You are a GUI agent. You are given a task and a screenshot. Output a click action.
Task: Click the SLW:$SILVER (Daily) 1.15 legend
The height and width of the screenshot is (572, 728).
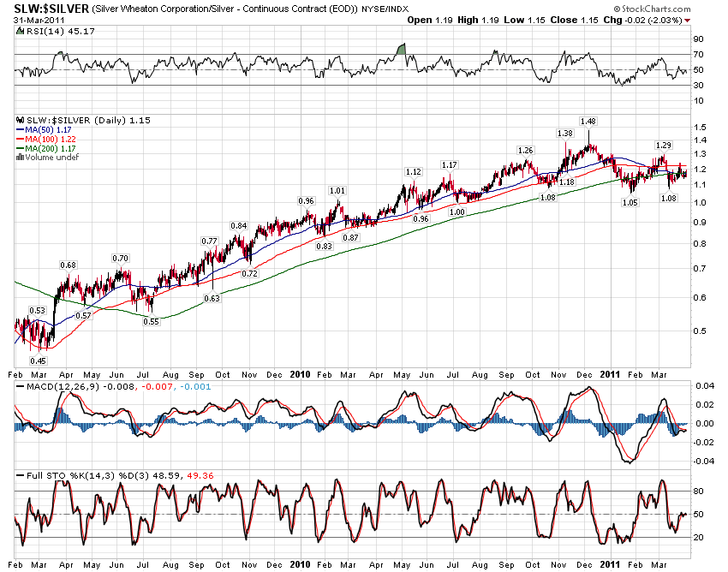pyautogui.click(x=84, y=120)
